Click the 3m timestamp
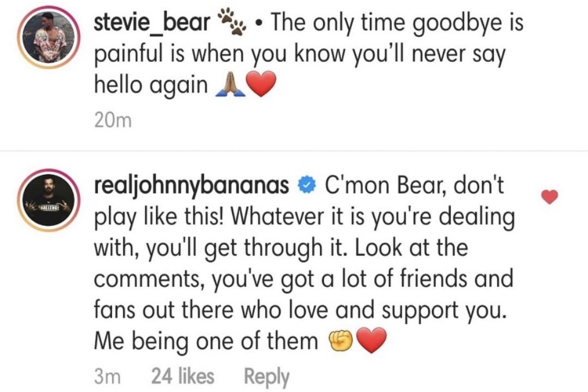The image size is (588, 392). pyautogui.click(x=107, y=376)
